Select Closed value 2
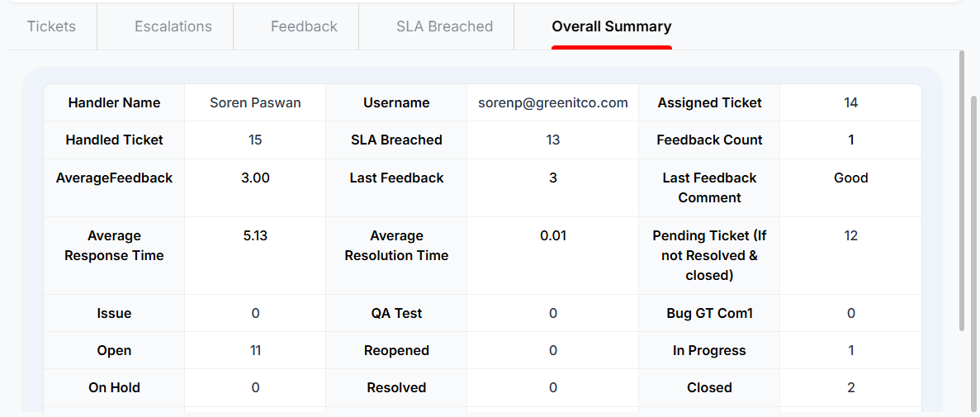980x417 pixels. [850, 387]
